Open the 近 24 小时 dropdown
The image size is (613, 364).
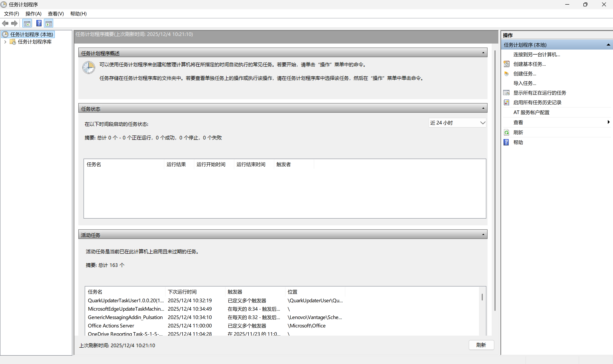tap(457, 123)
